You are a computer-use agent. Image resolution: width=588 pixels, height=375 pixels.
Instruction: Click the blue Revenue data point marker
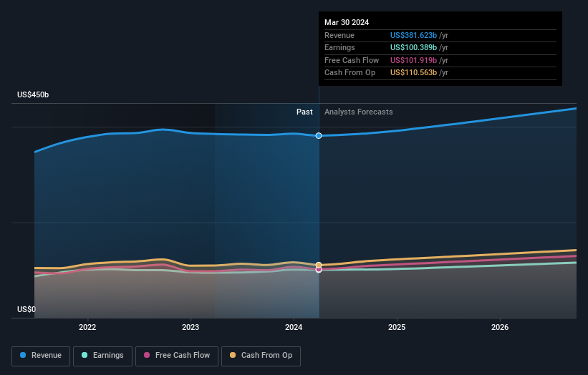tap(319, 135)
